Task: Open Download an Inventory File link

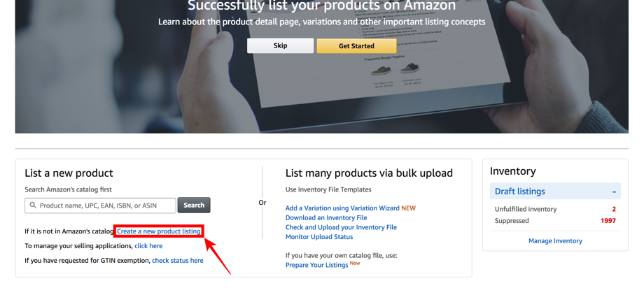Action: click(x=326, y=218)
